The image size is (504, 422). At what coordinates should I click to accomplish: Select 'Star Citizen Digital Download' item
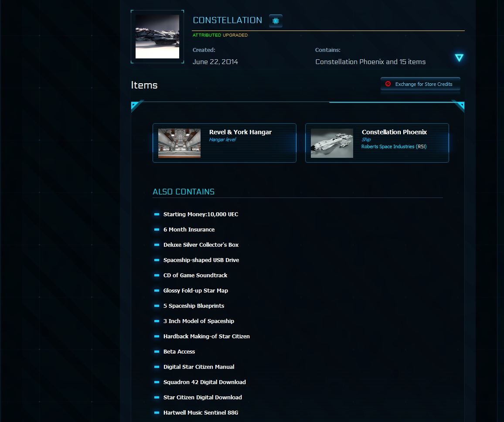pos(202,398)
